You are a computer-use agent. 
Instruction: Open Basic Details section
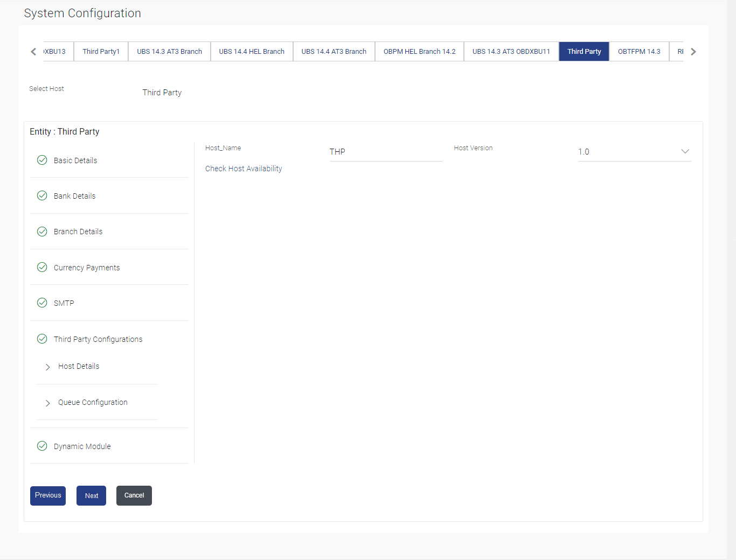[75, 160]
